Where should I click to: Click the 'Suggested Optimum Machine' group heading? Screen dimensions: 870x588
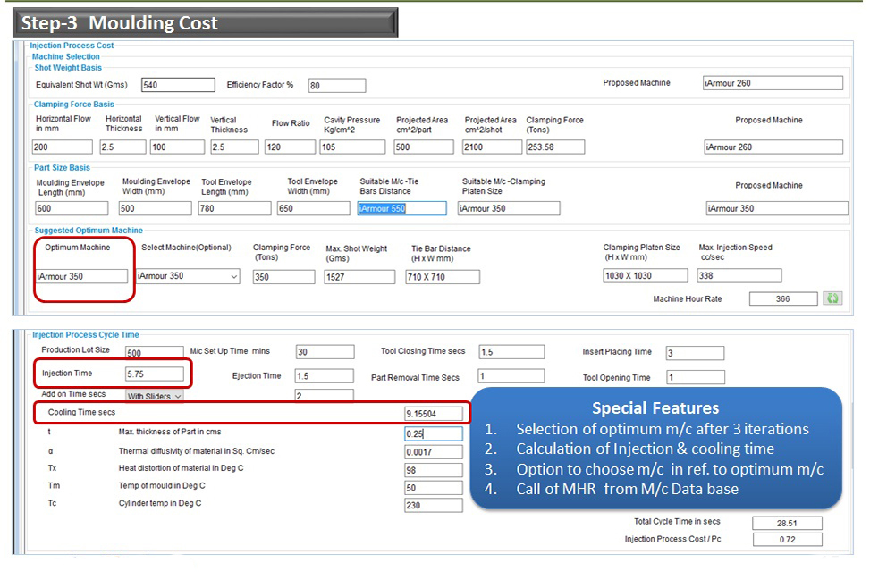89,231
